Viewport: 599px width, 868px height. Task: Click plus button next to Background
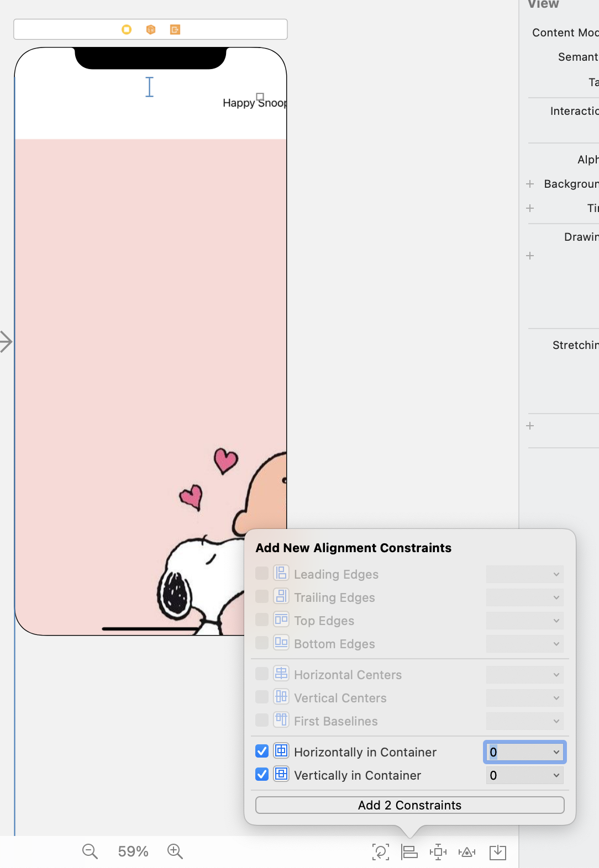(530, 184)
